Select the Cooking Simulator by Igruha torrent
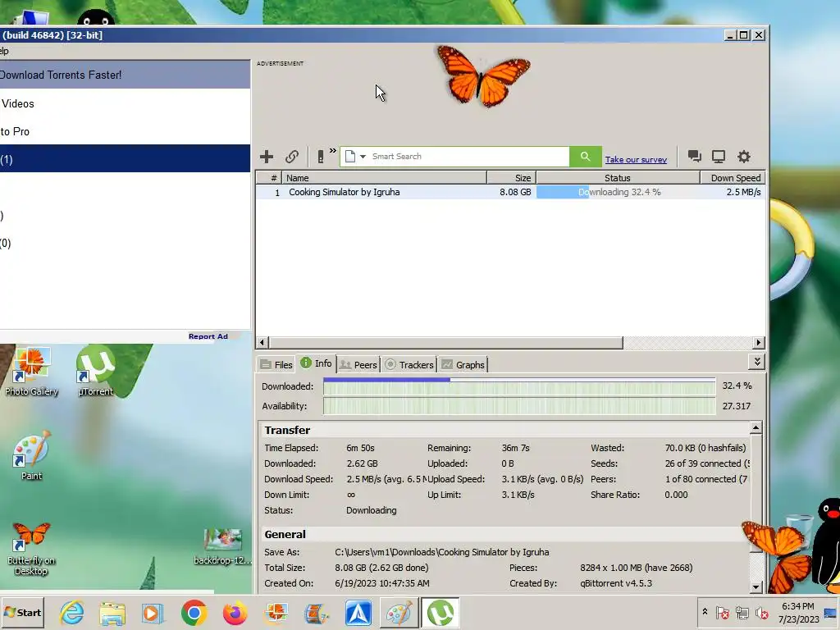Viewport: 840px width, 630px height. [x=344, y=192]
